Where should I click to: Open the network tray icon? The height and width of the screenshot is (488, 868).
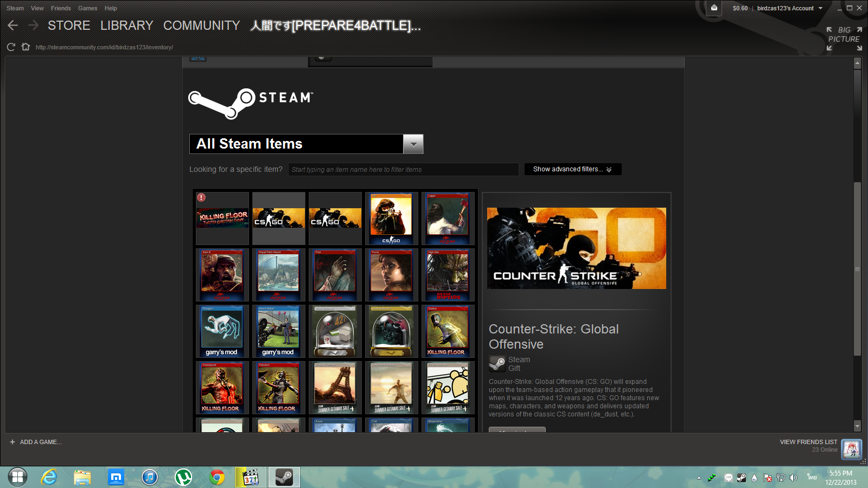pos(780,478)
